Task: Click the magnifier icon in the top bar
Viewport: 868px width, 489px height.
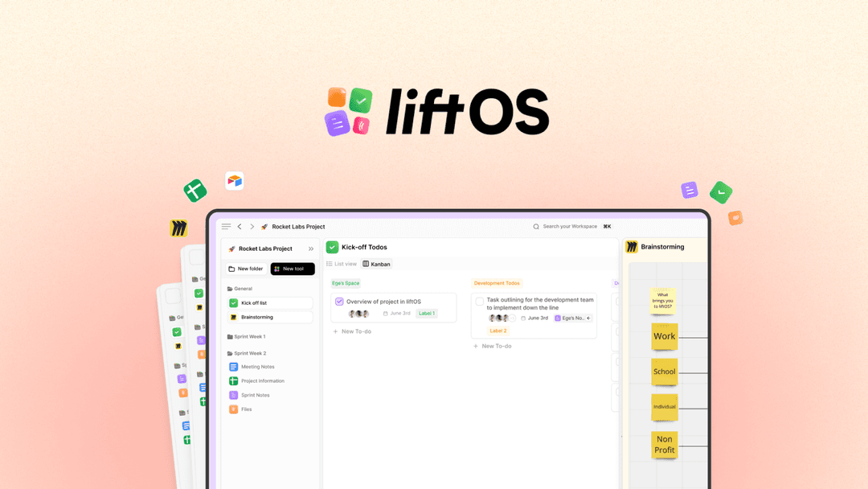Action: 535,227
